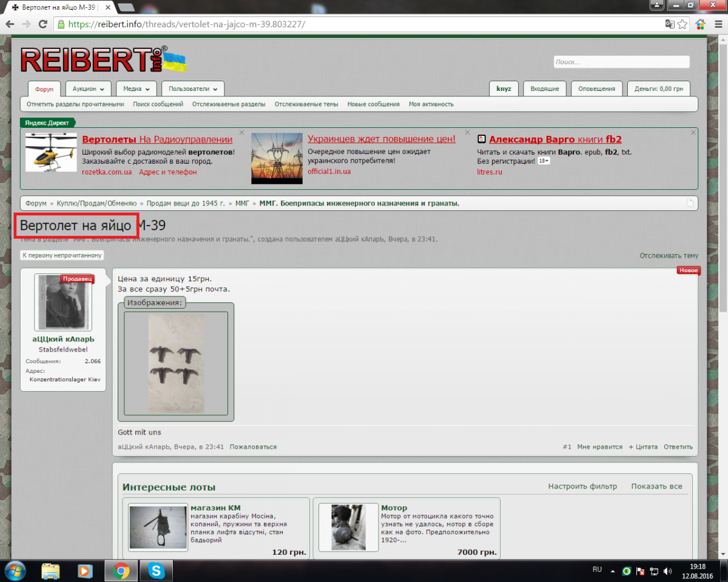Go to Куплю/Продам/Обменяю breadcrumb
The width and height of the screenshot is (728, 582).
pos(97,203)
